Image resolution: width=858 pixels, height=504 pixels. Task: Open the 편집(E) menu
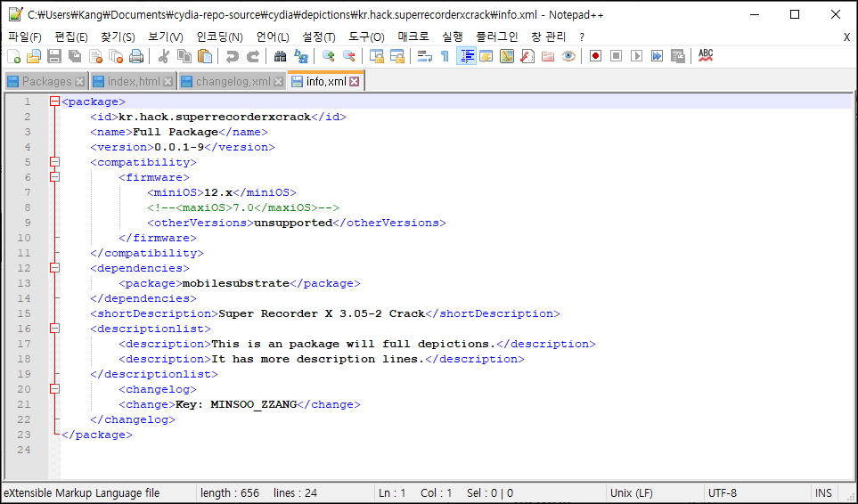71,37
